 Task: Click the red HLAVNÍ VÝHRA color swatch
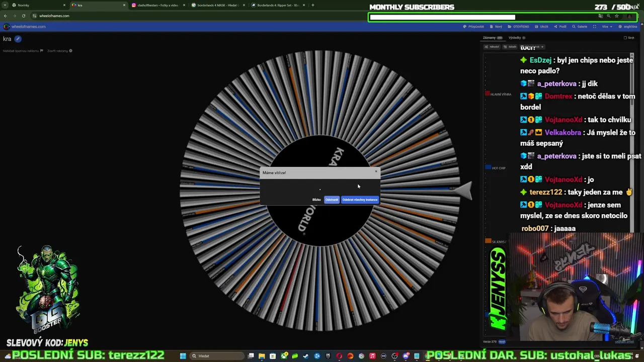coord(488,94)
